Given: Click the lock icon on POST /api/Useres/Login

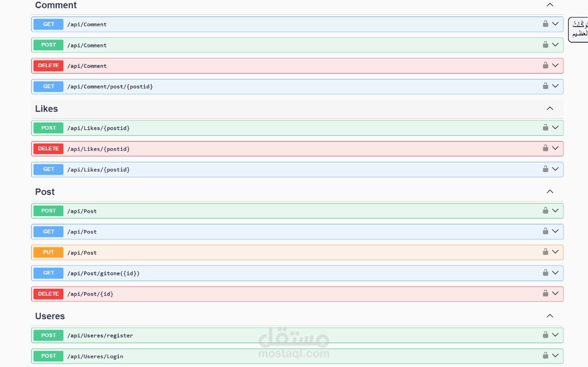Looking at the screenshot, I should pos(545,356).
